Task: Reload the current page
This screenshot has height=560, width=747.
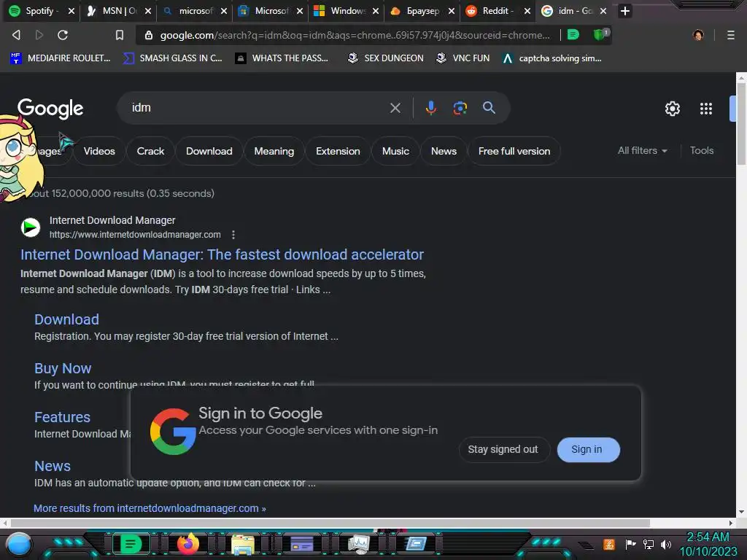Action: click(63, 35)
